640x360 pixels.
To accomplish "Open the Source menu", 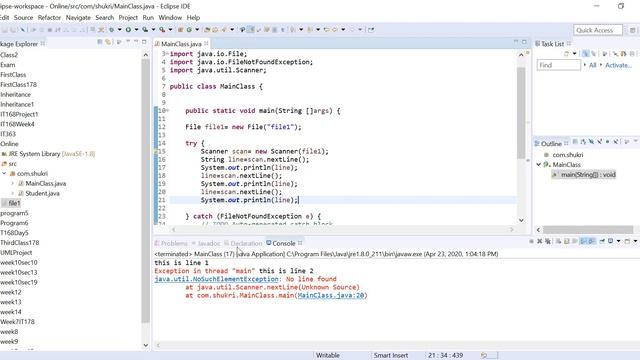I will [23, 18].
